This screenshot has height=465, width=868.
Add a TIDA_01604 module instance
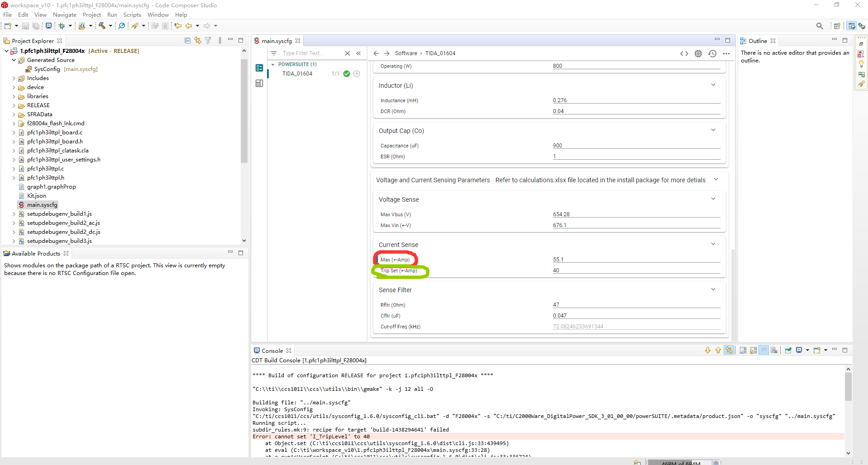coord(357,74)
